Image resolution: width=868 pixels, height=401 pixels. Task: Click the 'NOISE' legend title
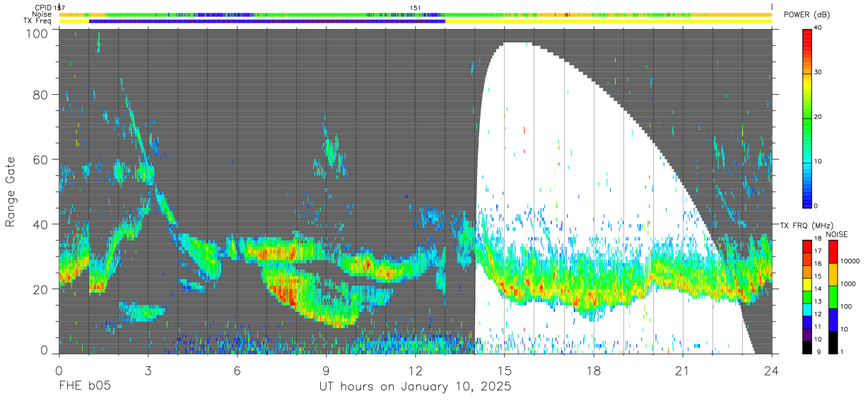pyautogui.click(x=837, y=234)
